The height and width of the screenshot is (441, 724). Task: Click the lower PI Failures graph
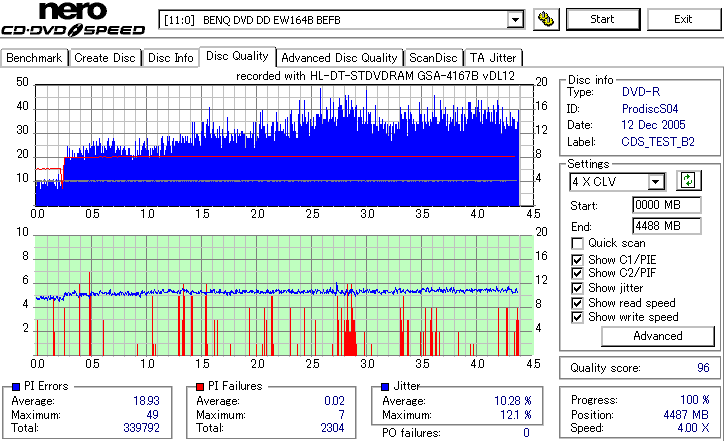(284, 296)
